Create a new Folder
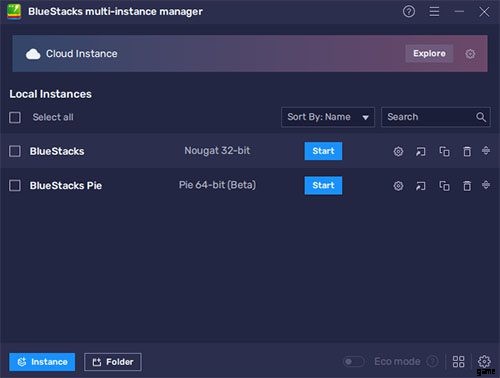The width and height of the screenshot is (500, 378). coord(113,362)
